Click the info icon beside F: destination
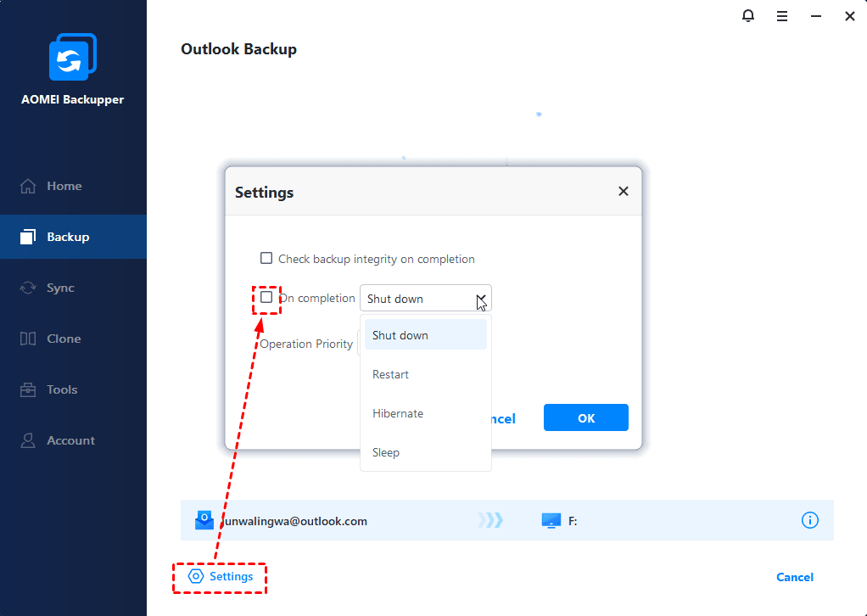 click(x=809, y=520)
